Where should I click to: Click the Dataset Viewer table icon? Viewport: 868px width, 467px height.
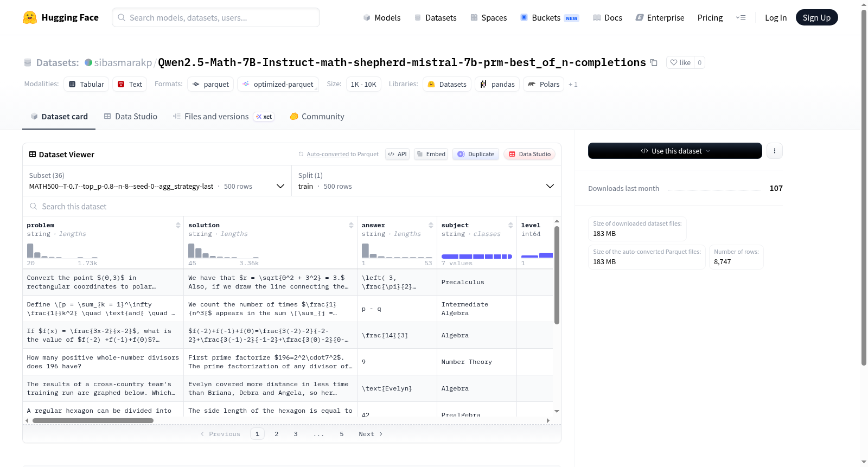pyautogui.click(x=33, y=155)
